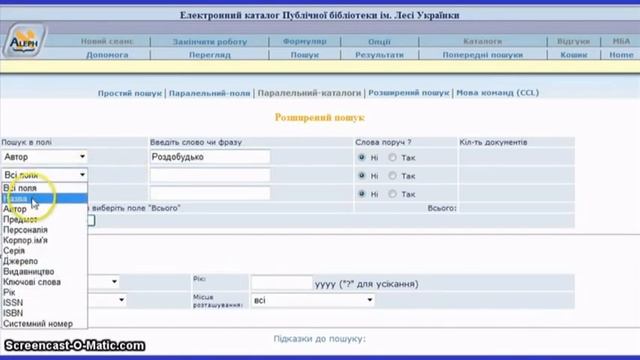Open the Результати menu item
This screenshot has width=640, height=360.
[x=379, y=55]
